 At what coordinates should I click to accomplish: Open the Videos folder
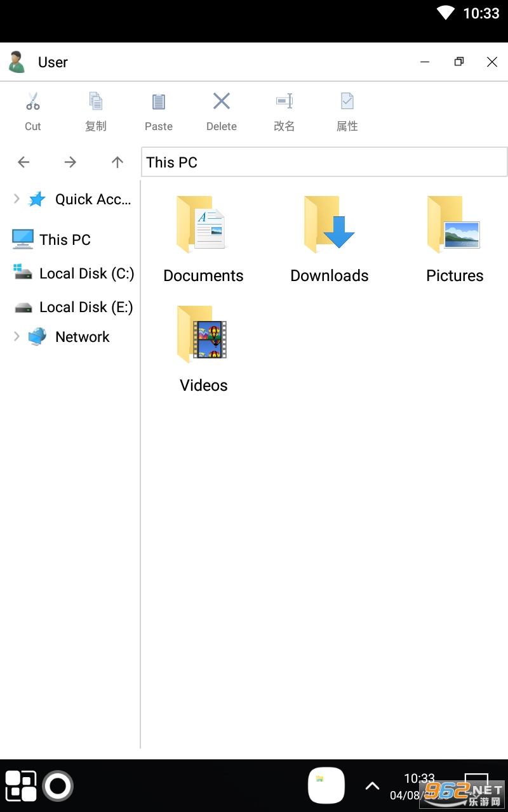tap(203, 349)
